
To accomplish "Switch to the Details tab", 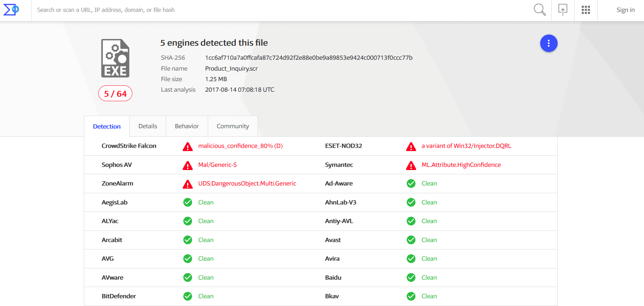I will [147, 126].
